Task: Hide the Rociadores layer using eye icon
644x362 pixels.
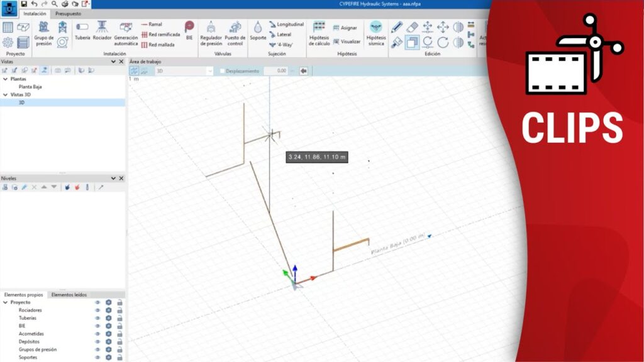Action: coord(97,310)
